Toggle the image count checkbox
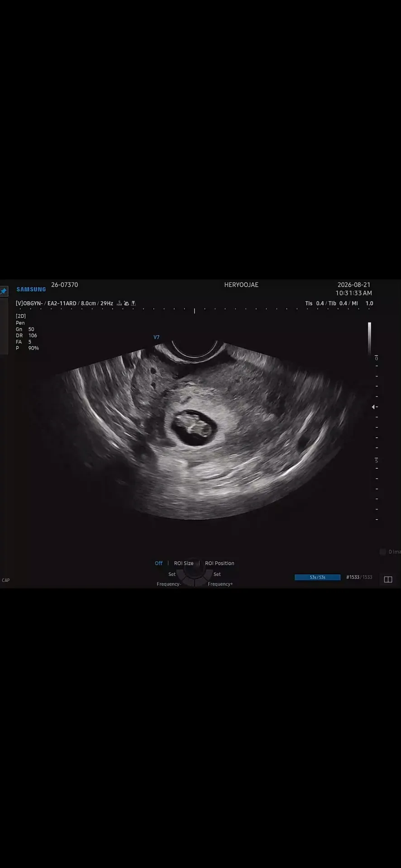401x868 pixels. (383, 552)
